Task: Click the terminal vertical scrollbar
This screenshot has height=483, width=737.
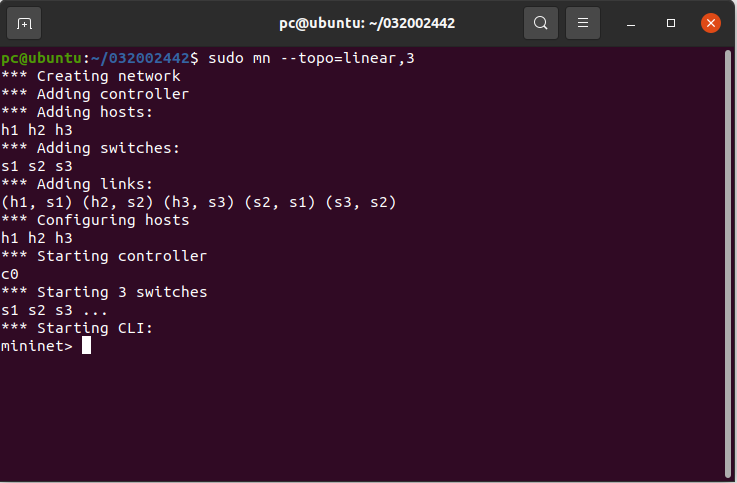Action: coord(728,263)
